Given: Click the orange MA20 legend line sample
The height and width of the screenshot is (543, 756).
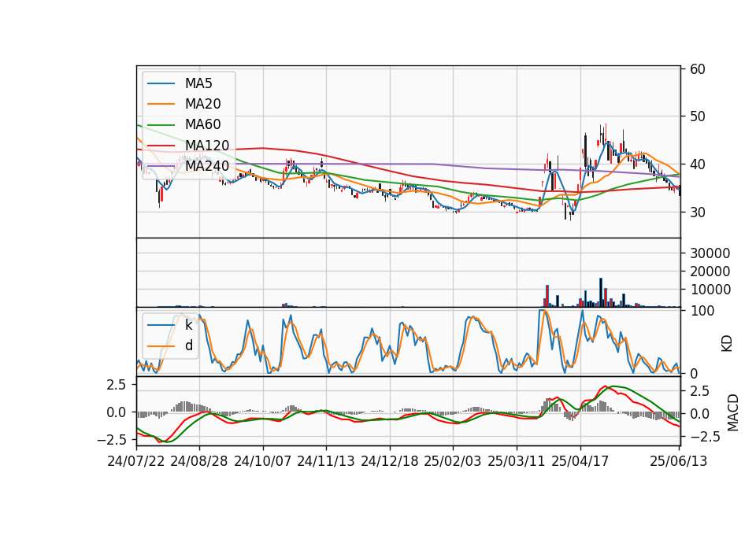Looking at the screenshot, I should pos(161,104).
